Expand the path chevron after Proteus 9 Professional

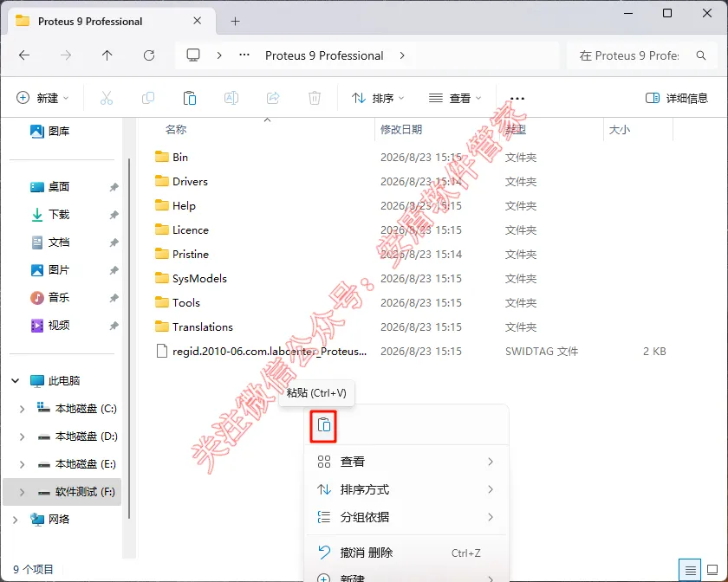402,55
